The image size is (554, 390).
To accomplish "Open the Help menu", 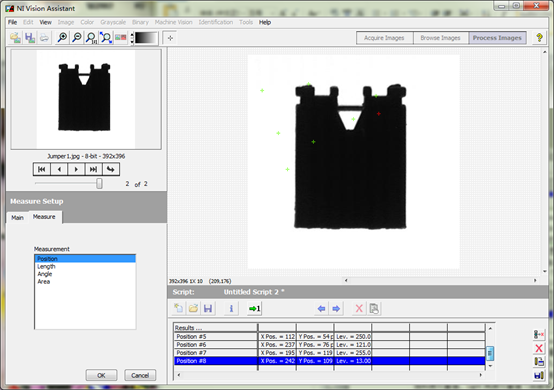I will (265, 22).
